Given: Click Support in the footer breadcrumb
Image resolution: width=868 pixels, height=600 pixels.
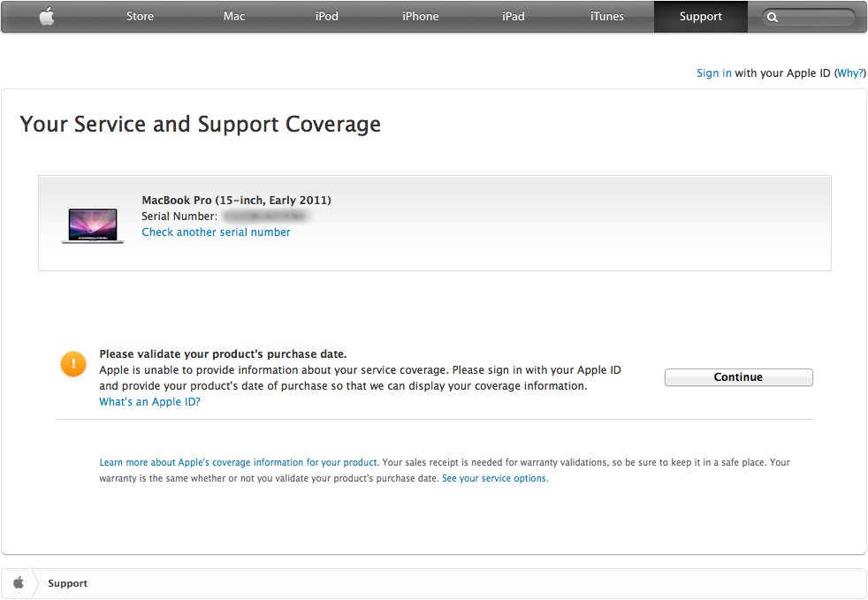Looking at the screenshot, I should click(67, 583).
